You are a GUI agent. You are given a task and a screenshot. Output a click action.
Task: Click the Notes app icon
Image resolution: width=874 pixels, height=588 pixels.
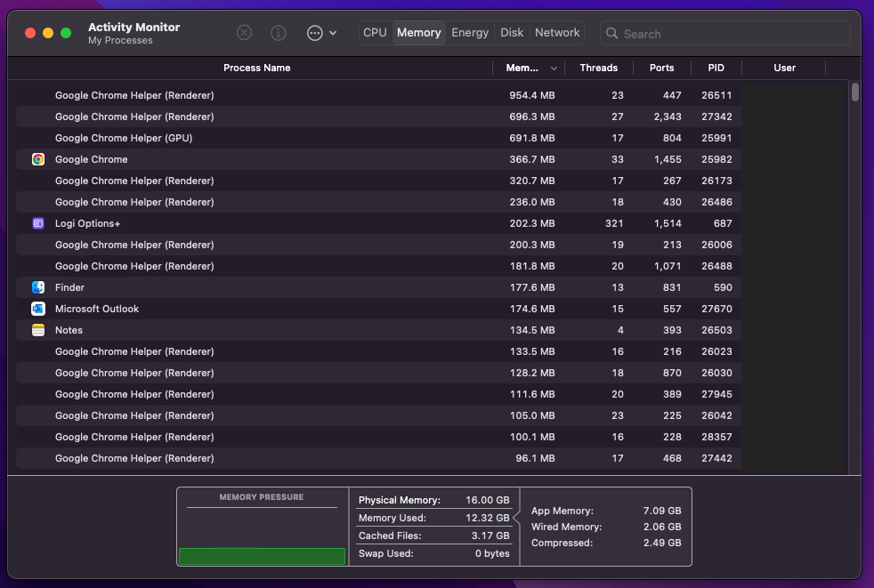pos(38,330)
